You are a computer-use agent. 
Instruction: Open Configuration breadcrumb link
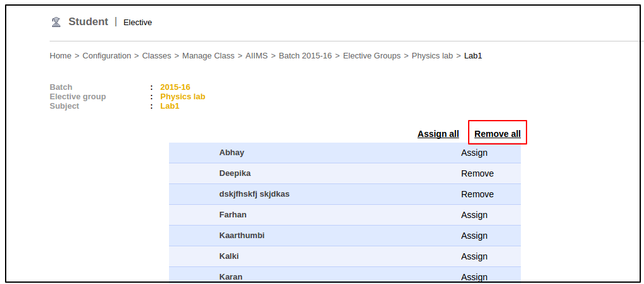(107, 56)
